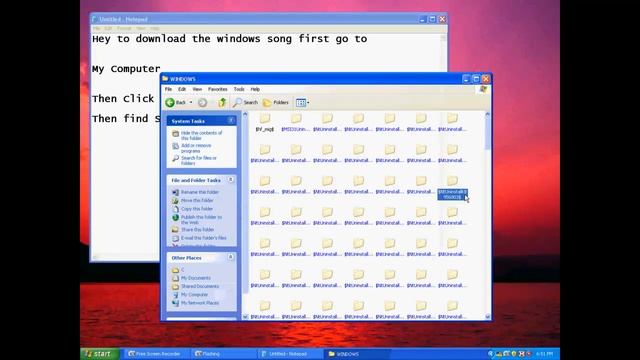The height and width of the screenshot is (360, 640).
Task: Click E-mail this folder's files link
Action: click(203, 238)
